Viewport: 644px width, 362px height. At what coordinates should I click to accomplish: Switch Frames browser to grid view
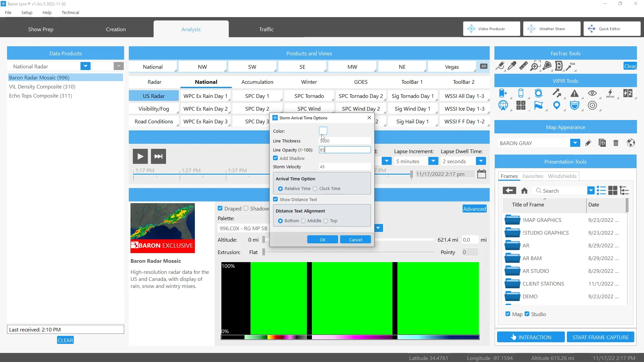[x=613, y=191]
